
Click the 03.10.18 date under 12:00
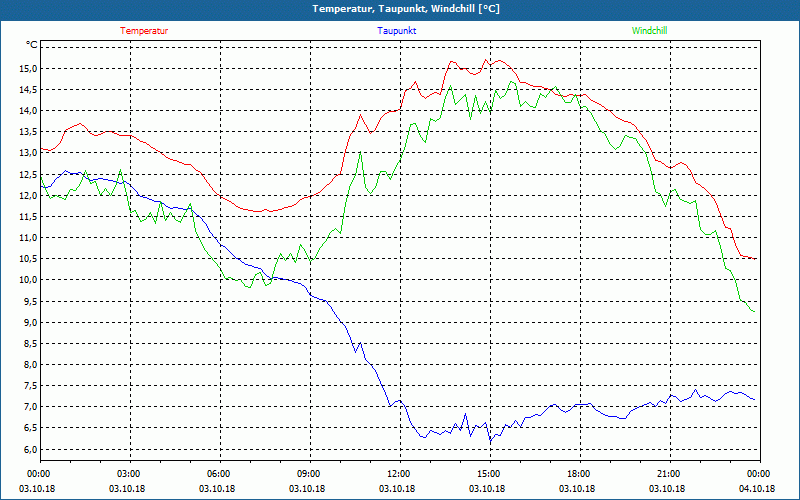click(x=397, y=488)
